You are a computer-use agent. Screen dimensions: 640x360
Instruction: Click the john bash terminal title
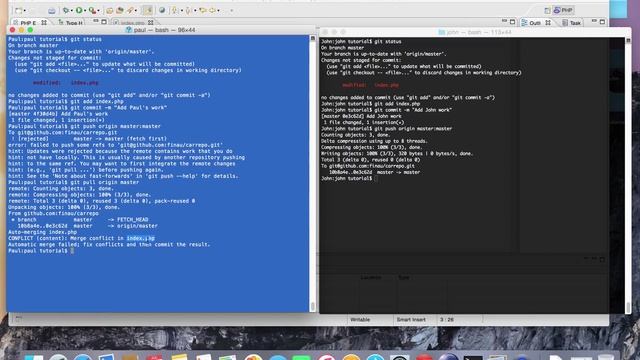tap(475, 32)
